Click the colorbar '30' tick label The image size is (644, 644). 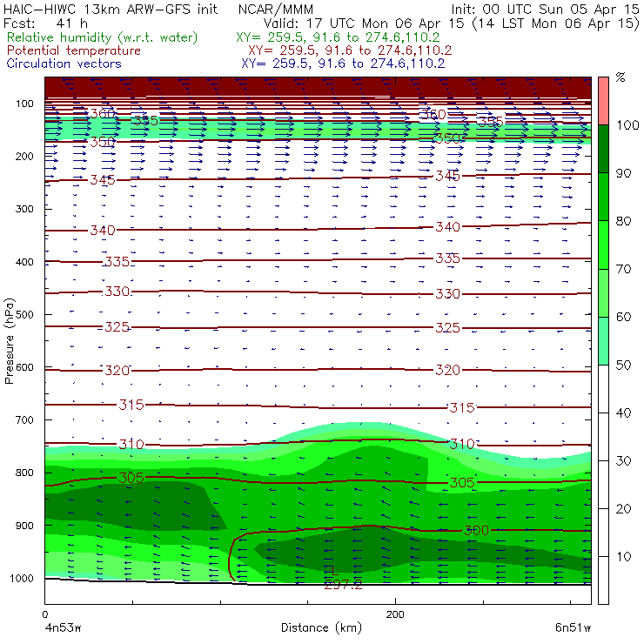tap(623, 461)
